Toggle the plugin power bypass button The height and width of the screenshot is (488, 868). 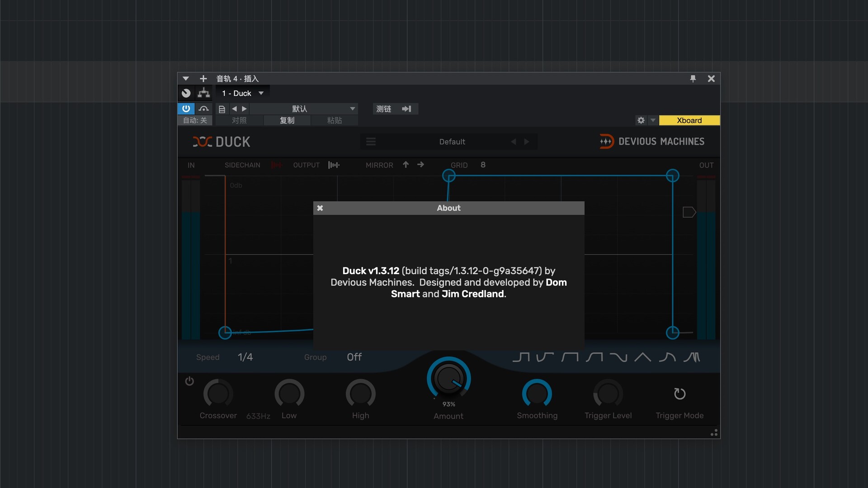point(186,108)
